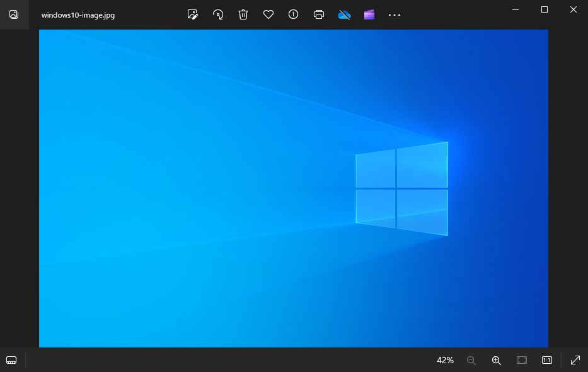Screen dimensions: 588x372
Task: Open the See more three-dots menu
Action: [x=395, y=15]
